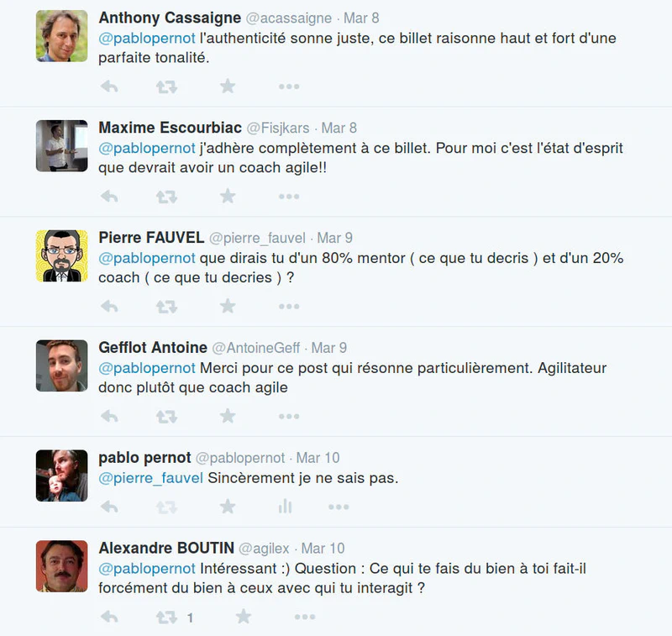Reply to Anthony Cassaigne's tweet
The height and width of the screenshot is (636, 672).
(109, 86)
